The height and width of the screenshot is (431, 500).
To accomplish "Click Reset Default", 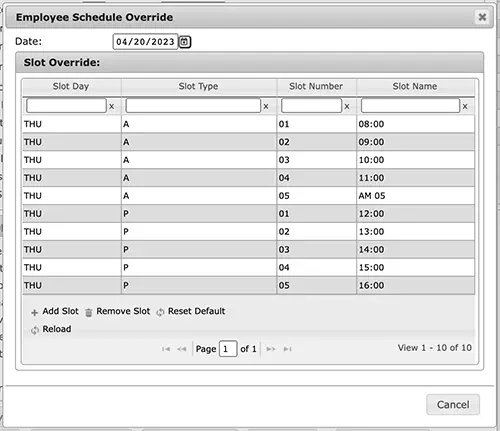I will (191, 311).
